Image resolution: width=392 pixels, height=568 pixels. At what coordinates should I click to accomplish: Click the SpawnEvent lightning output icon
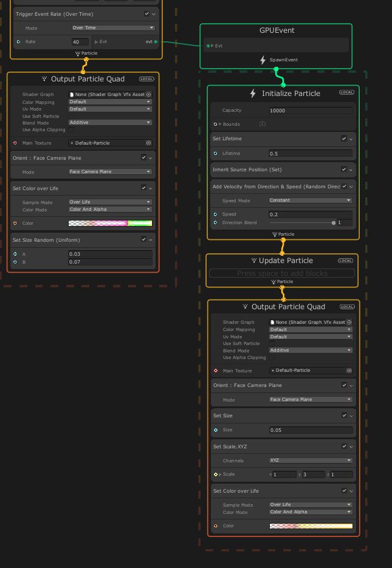point(263,60)
